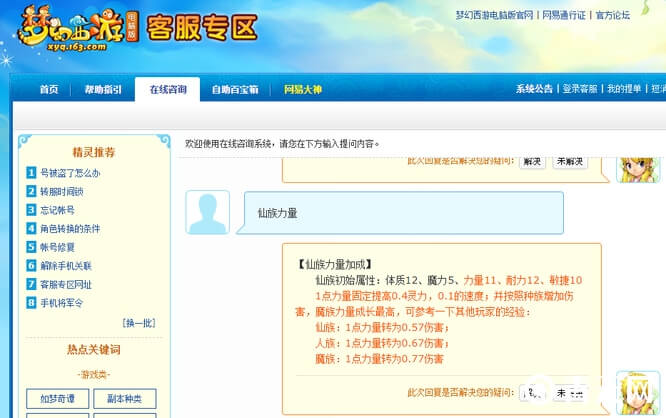
Task: Open 客服专区网址 recommendation
Action: 66,285
